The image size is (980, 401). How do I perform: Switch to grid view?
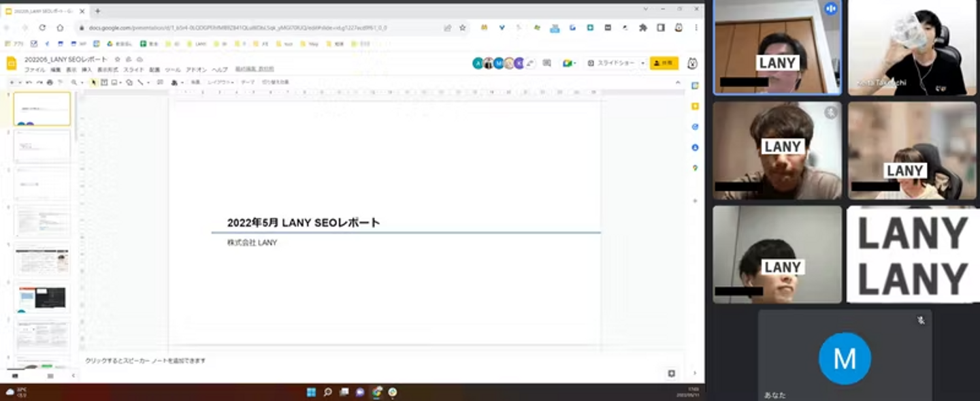pyautogui.click(x=50, y=375)
